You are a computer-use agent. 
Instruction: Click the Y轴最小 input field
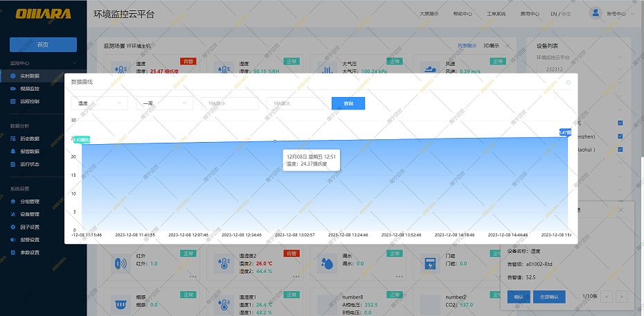pyautogui.click(x=230, y=103)
